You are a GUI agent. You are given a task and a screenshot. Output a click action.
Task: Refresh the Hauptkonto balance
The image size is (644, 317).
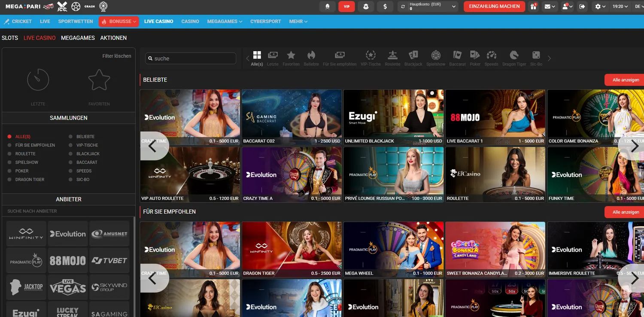(403, 6)
